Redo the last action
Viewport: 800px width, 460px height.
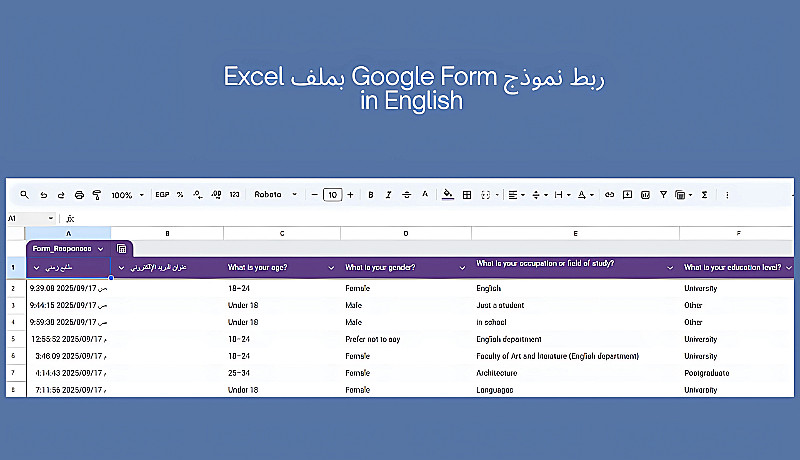coord(61,195)
